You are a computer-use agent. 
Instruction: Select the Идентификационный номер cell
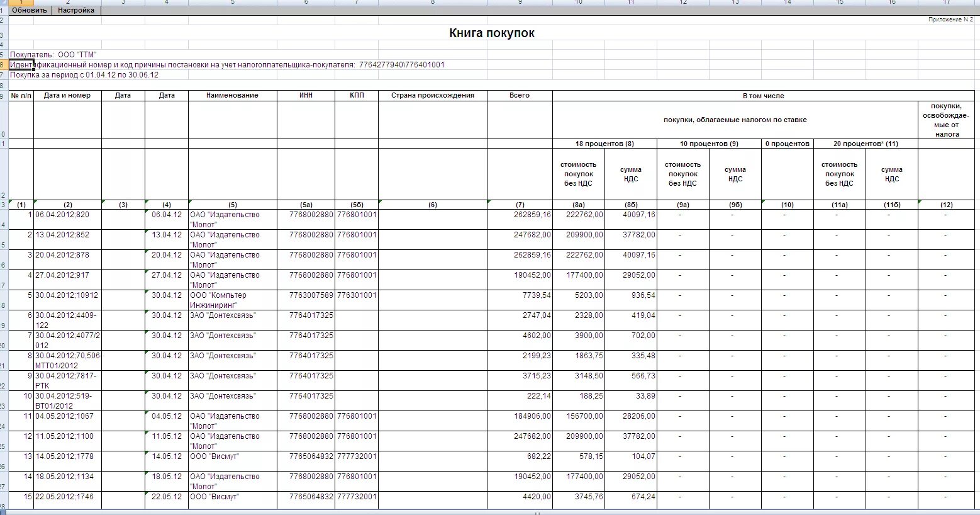click(227, 65)
